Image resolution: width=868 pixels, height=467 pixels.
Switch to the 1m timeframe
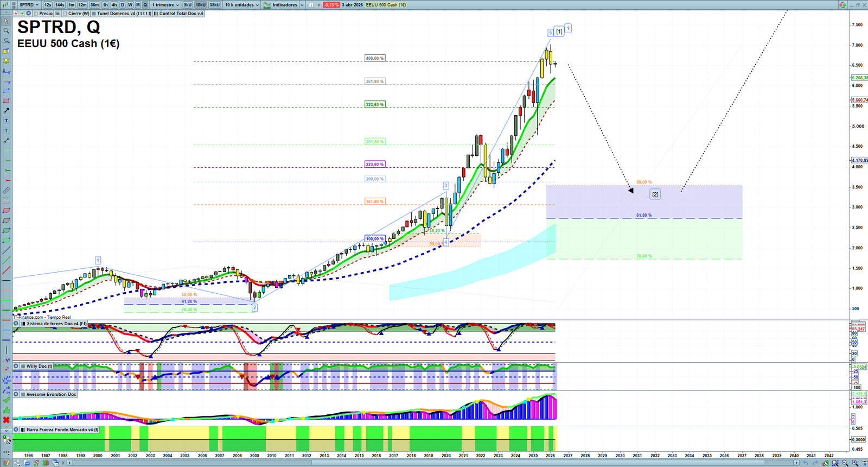71,5
